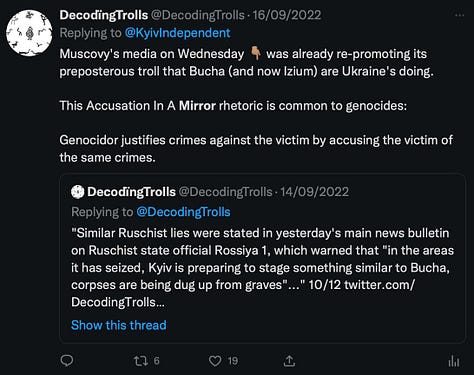This screenshot has height=375, width=474.
Task: Click the like count 19
Action: click(233, 361)
